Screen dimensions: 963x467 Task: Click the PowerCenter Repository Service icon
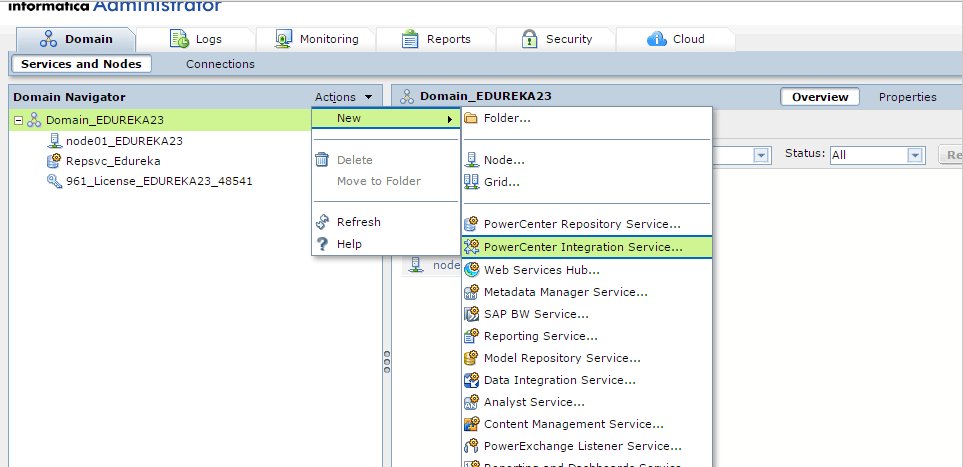pos(471,224)
